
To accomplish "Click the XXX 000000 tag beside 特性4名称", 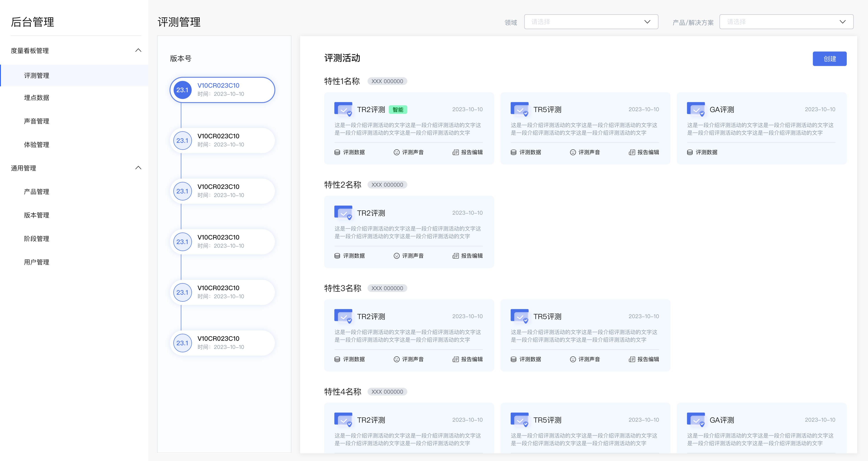I will click(x=387, y=392).
